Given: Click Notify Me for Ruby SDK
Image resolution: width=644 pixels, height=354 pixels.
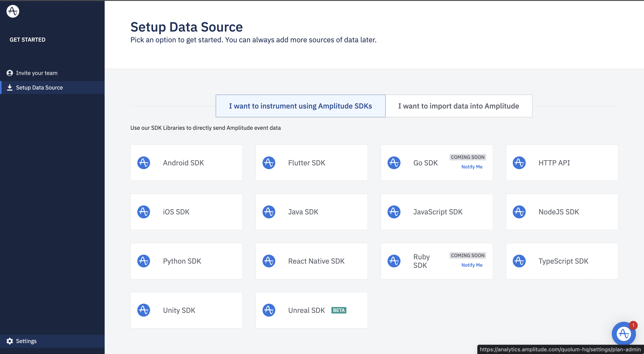Looking at the screenshot, I should point(472,265).
